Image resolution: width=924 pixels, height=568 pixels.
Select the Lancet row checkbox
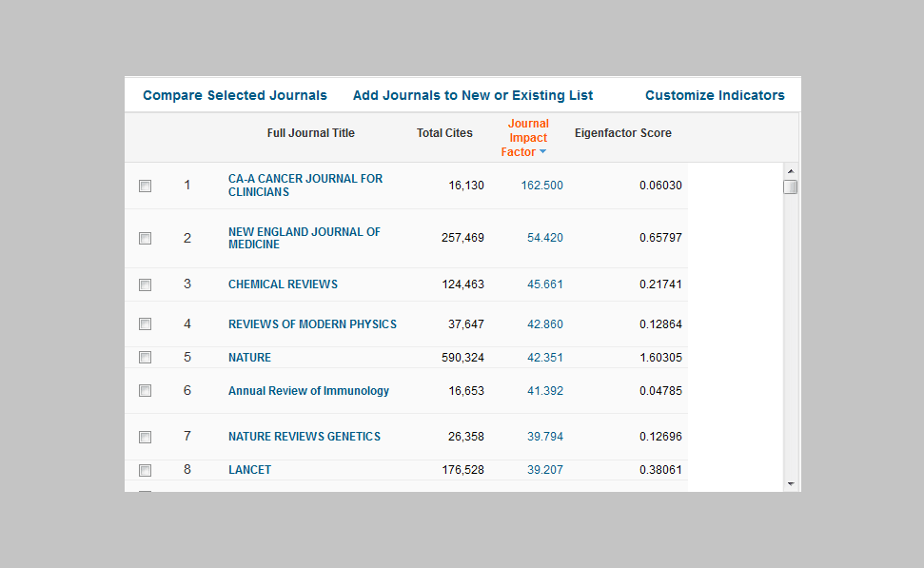point(145,470)
